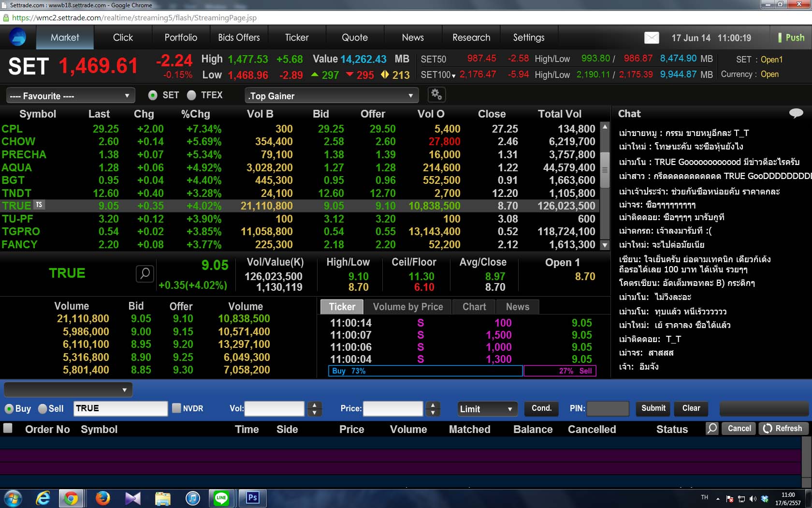Open the Portfolio tab

coord(181,37)
